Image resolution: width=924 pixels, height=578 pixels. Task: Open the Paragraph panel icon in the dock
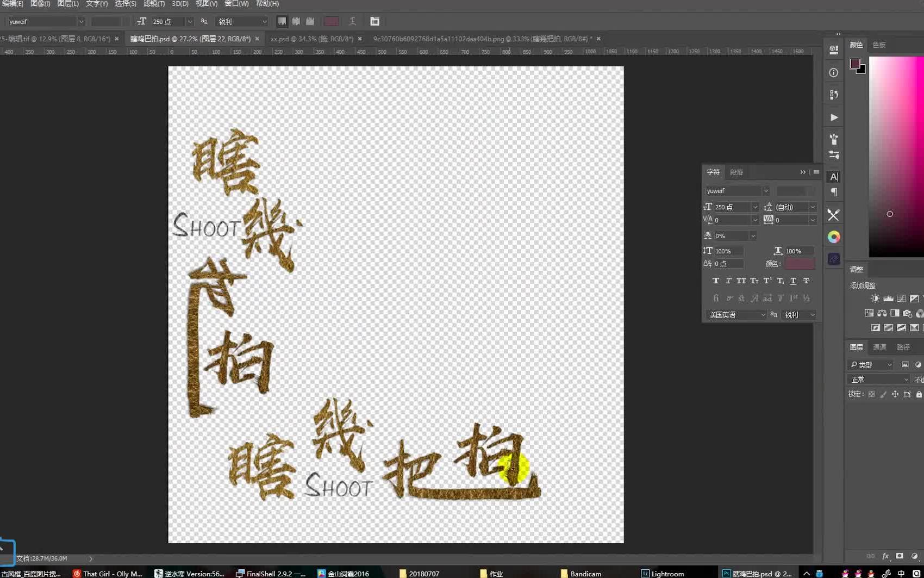click(x=834, y=192)
